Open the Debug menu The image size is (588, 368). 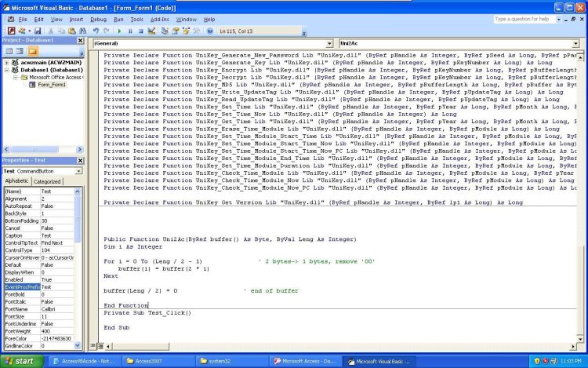coord(98,19)
